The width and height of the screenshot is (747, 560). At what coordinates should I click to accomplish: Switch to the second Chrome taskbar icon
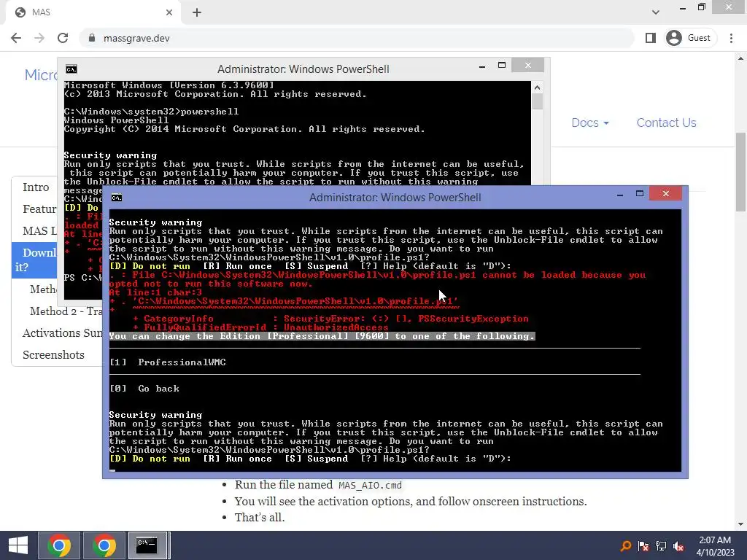pyautogui.click(x=104, y=545)
